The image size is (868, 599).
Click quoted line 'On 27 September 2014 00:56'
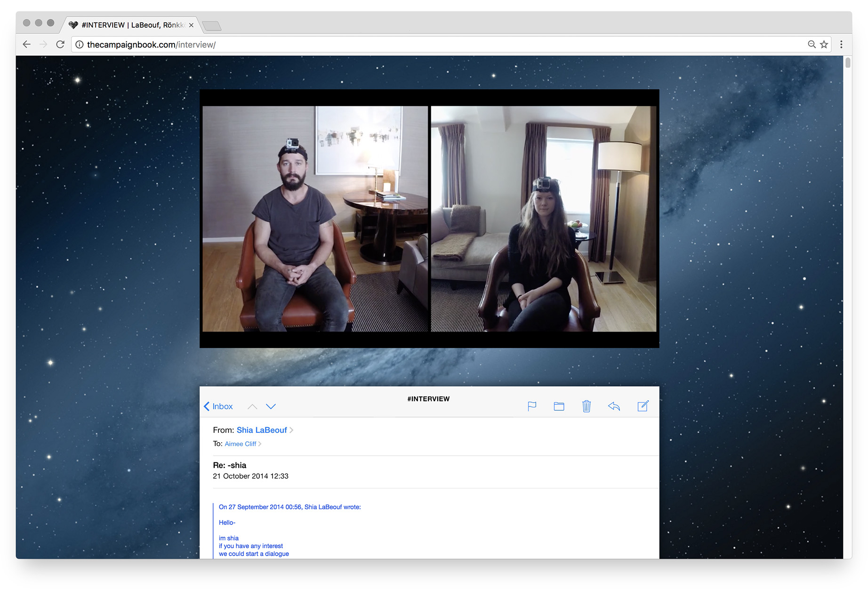(x=260, y=507)
